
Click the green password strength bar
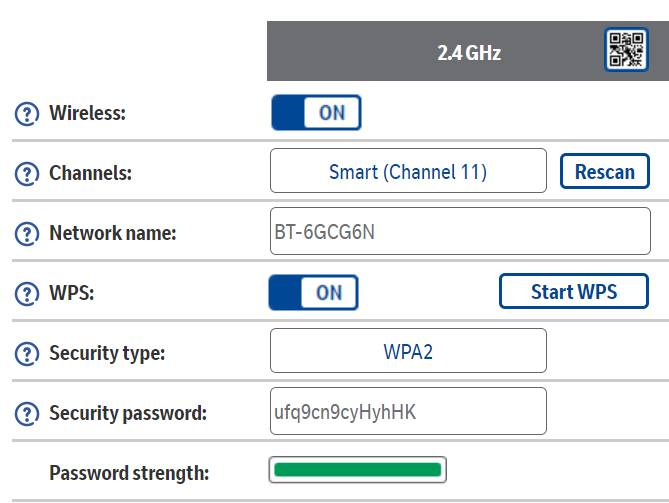[x=357, y=470]
